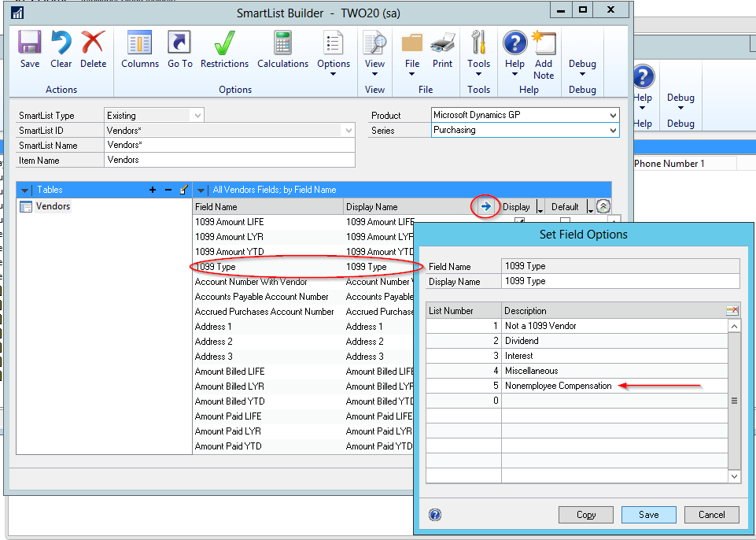Expand the All Vendors Fields dropdown arrow
Screen dimensions: 756x540
pos(201,190)
